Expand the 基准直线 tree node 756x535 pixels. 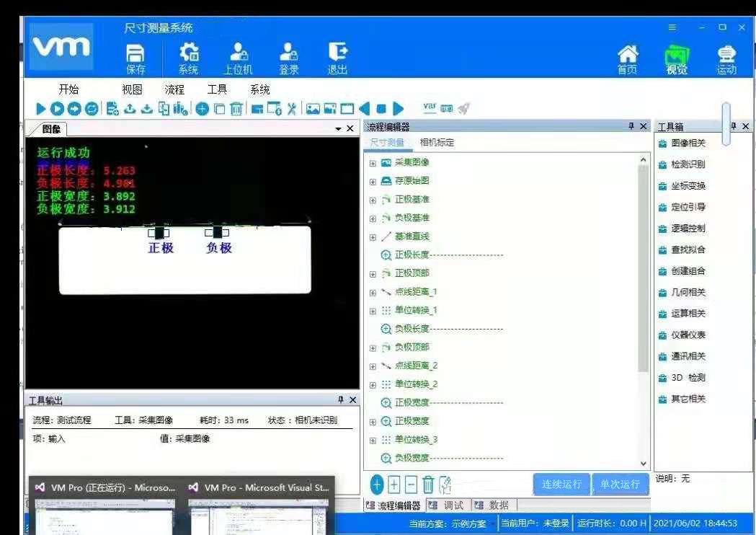tap(373, 237)
